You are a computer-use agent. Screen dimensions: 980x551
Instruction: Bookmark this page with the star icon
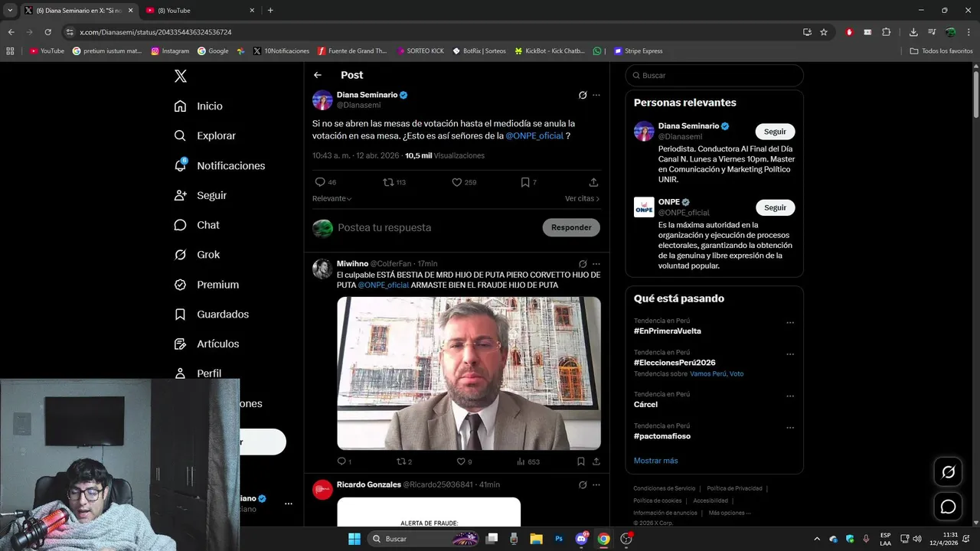coord(824,32)
